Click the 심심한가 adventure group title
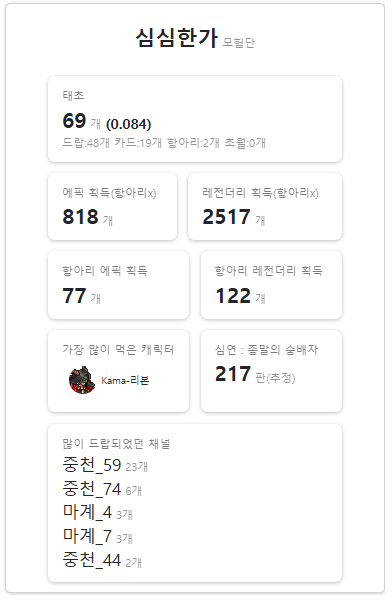This screenshot has height=606, width=392. pyautogui.click(x=177, y=38)
